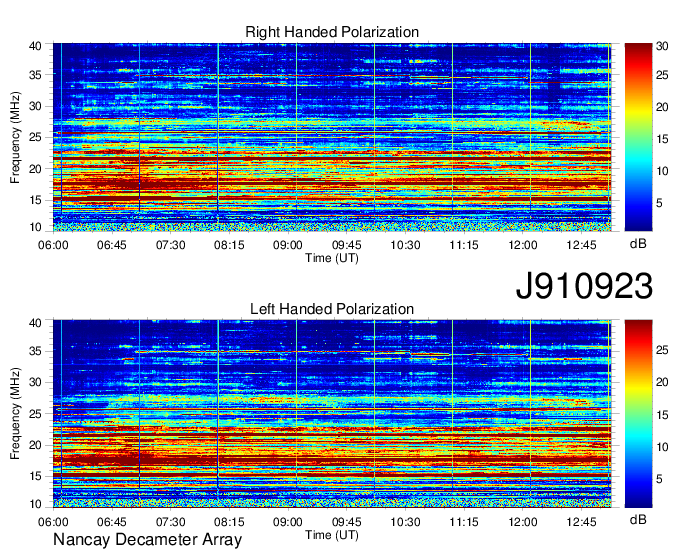Click the 20 dB tick on Right Handed colorbar

(662, 107)
